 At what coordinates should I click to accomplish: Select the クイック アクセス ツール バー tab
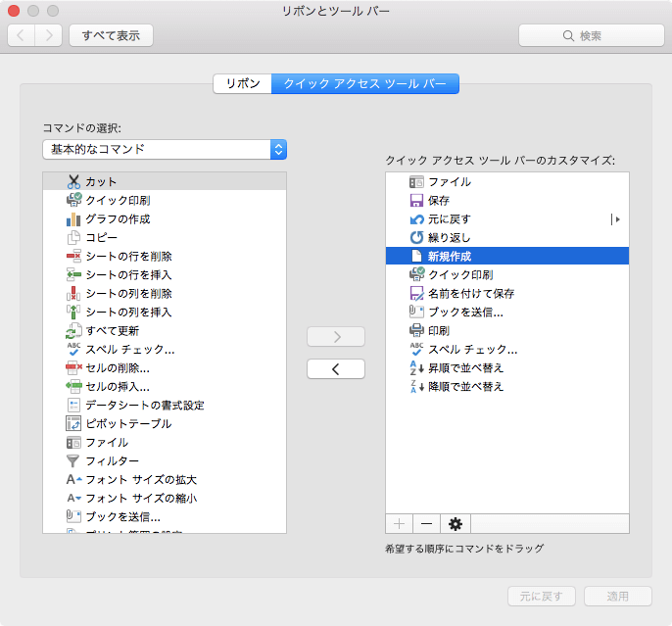pyautogui.click(x=365, y=83)
